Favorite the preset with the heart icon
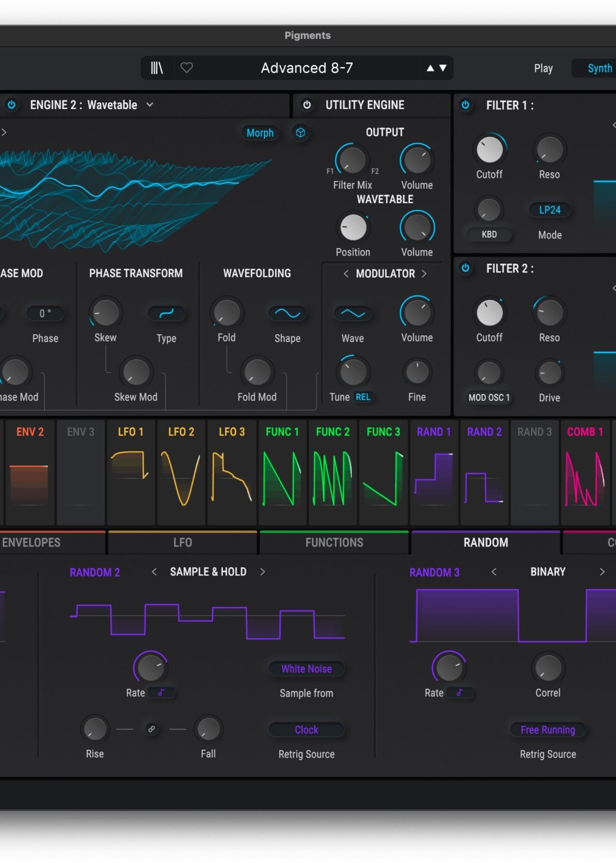This screenshot has width=616, height=863. [186, 68]
